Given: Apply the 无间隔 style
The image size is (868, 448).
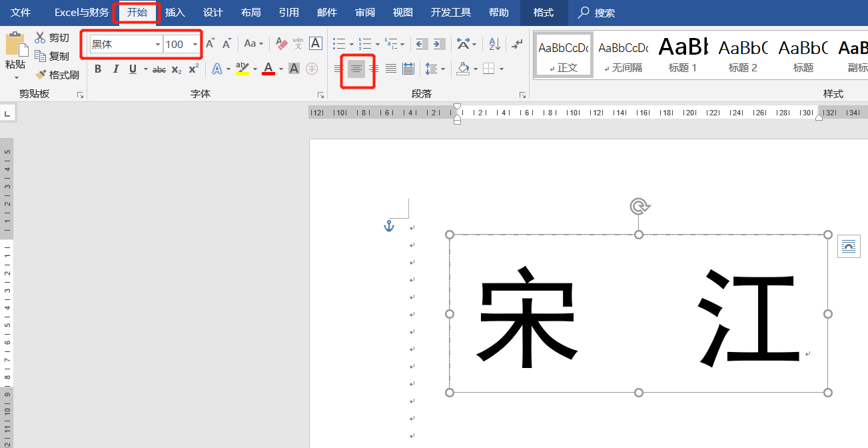Looking at the screenshot, I should 623,55.
